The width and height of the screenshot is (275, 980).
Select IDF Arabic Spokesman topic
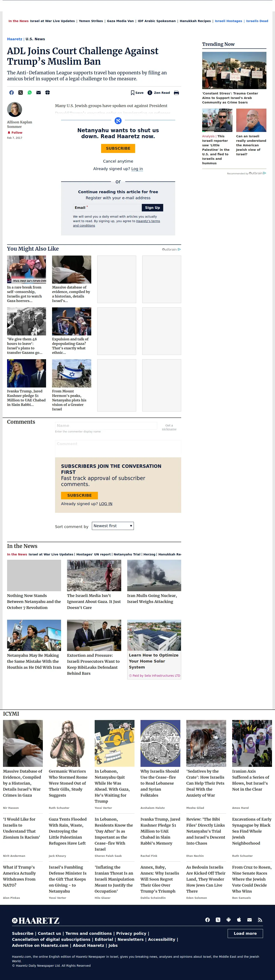(x=157, y=21)
